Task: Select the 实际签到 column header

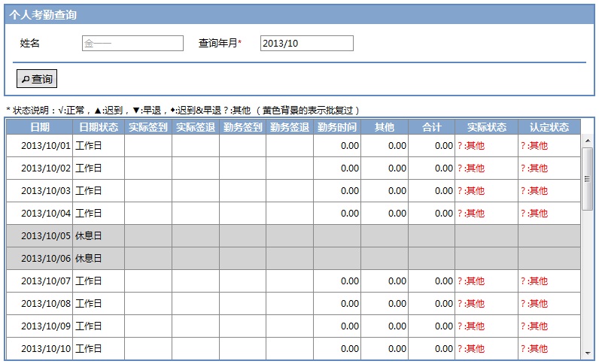Action: [148, 127]
